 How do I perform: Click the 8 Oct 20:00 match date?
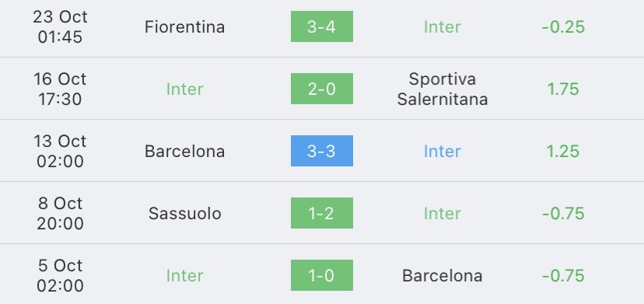[61, 213]
